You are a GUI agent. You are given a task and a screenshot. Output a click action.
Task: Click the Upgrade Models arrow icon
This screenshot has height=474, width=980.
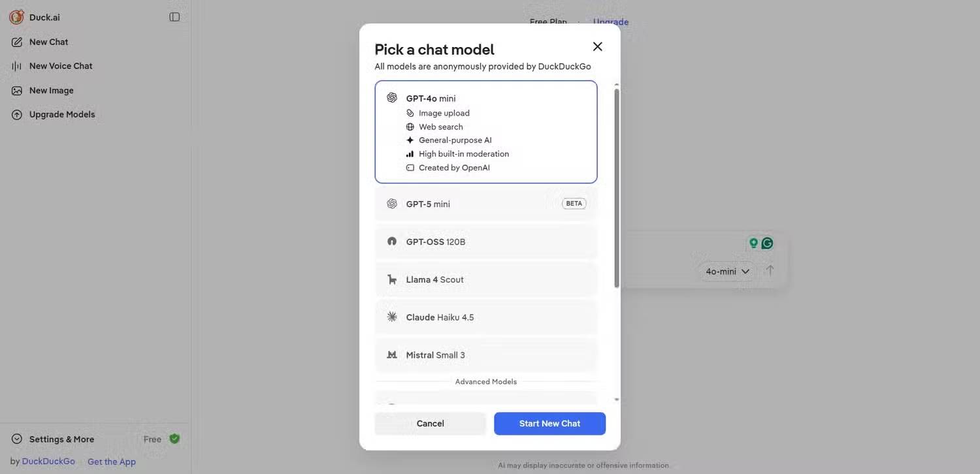(x=17, y=115)
